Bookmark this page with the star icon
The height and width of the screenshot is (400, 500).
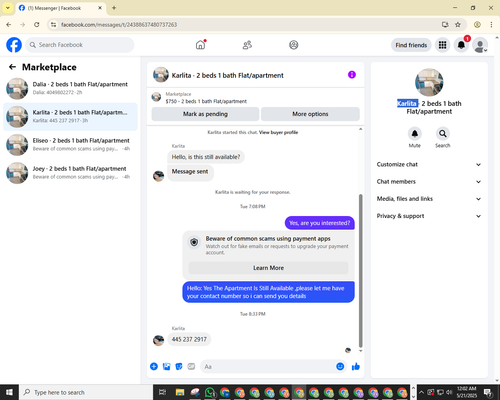(x=458, y=25)
